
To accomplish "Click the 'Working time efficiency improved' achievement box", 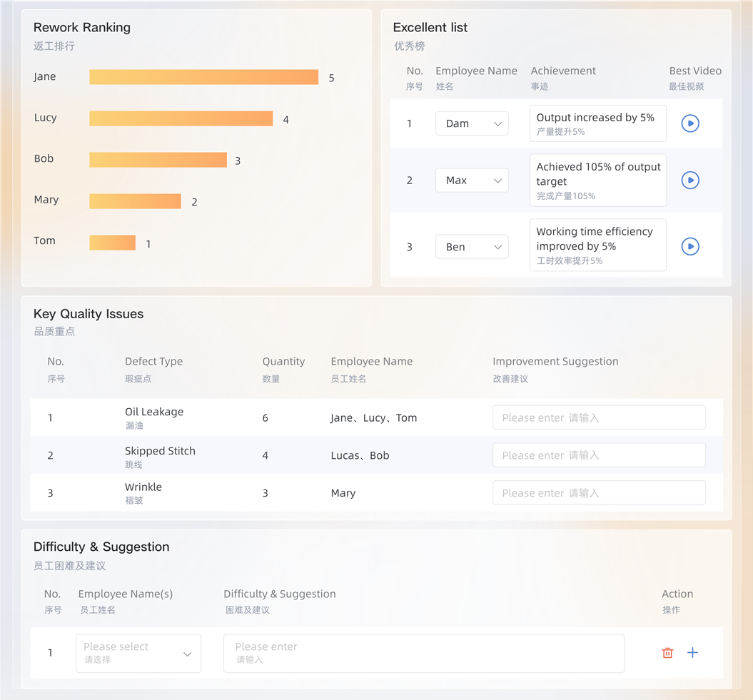I will [x=597, y=245].
